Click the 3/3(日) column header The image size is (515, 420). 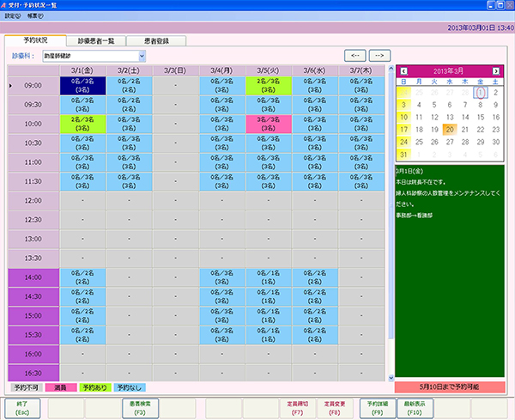click(175, 70)
